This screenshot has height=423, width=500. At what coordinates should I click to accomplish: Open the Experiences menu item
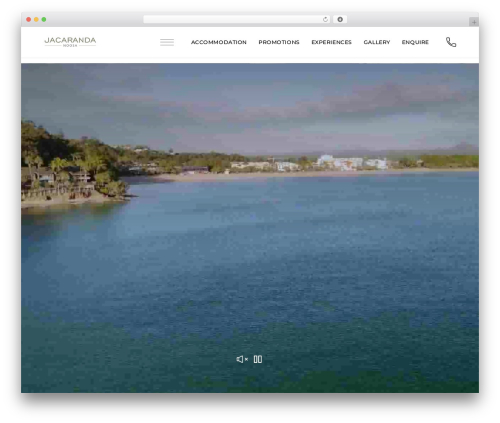coord(331,42)
